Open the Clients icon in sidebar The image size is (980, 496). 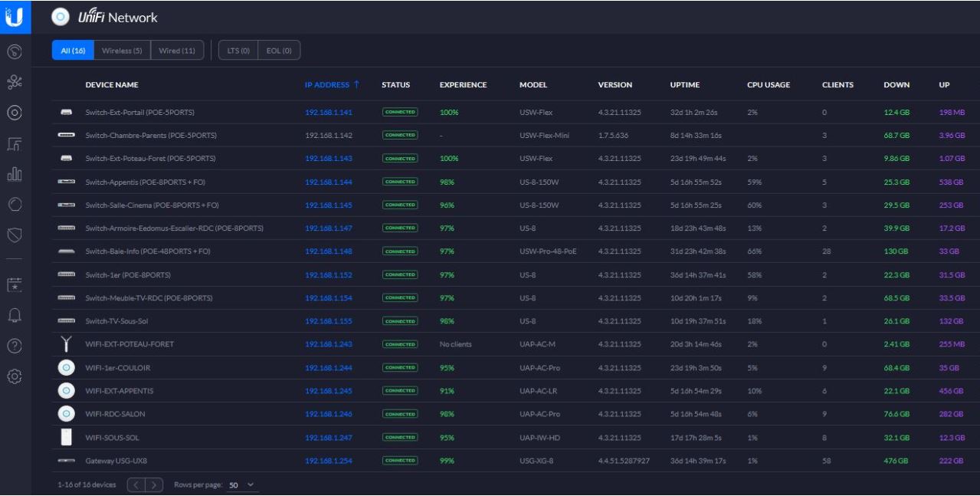click(x=15, y=141)
